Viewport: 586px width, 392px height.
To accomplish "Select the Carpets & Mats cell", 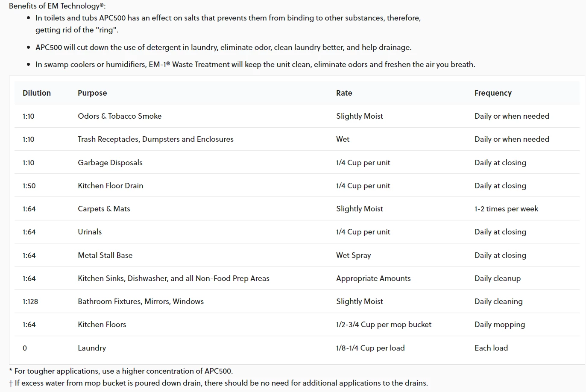I will coord(104,209).
